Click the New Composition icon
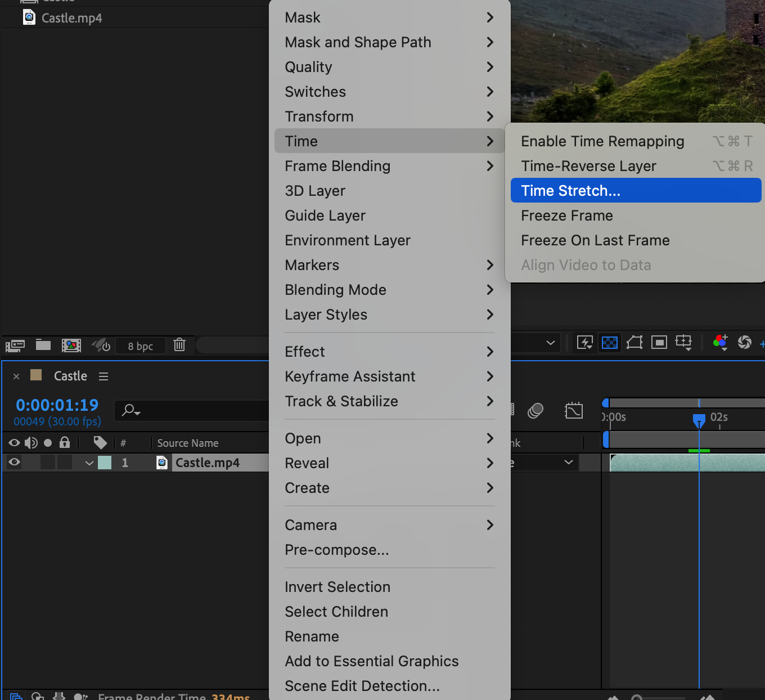 [x=71, y=345]
